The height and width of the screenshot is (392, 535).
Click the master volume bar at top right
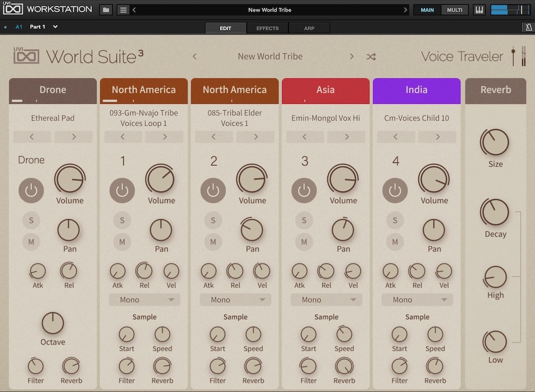click(510, 10)
